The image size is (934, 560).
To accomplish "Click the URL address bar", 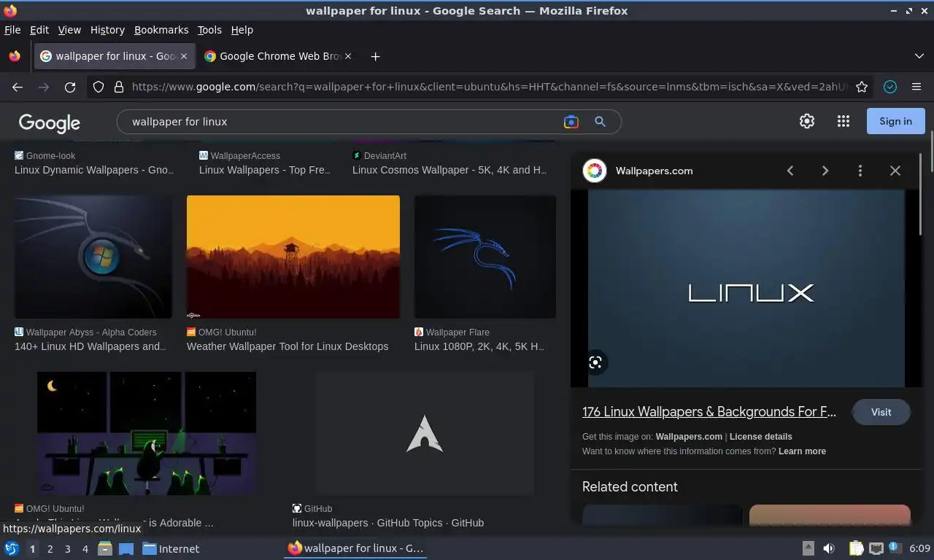I will pyautogui.click(x=489, y=87).
